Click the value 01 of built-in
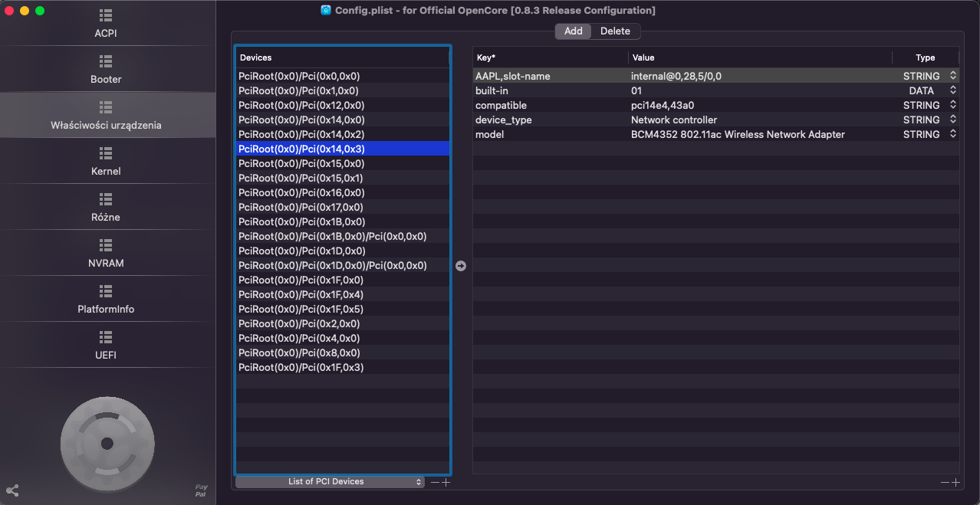This screenshot has width=980, height=505. pos(760,90)
